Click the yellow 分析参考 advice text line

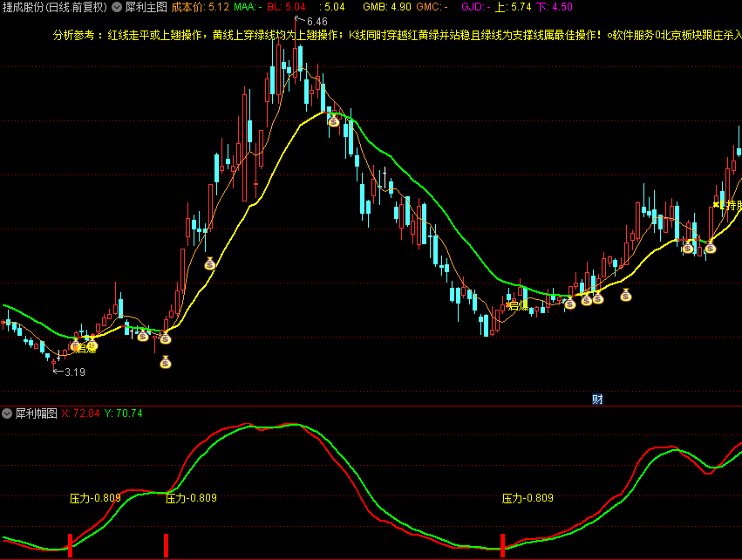(x=398, y=36)
